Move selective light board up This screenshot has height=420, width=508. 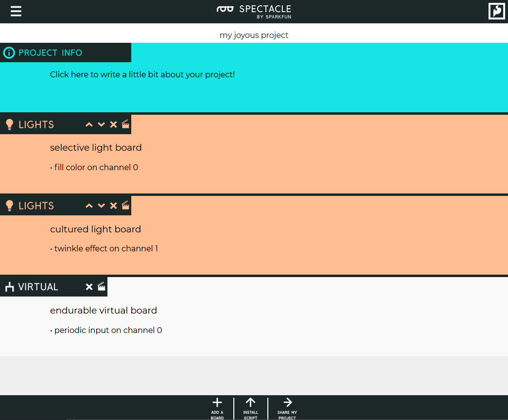[89, 124]
